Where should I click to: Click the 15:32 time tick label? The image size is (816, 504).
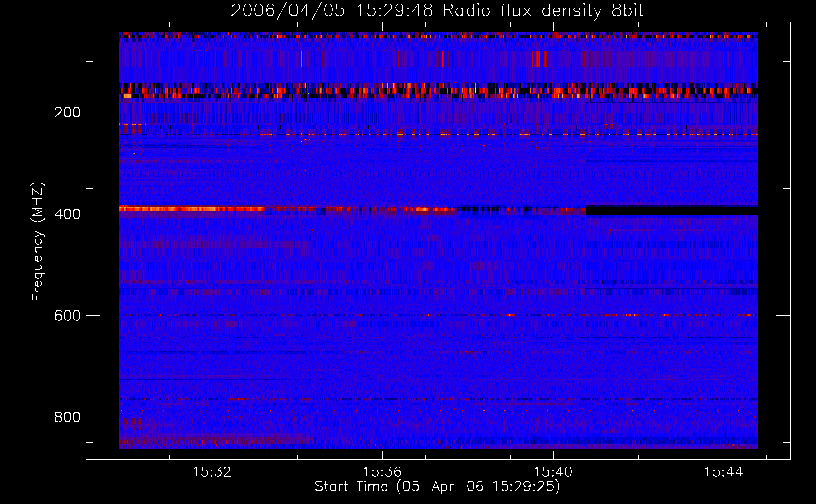click(212, 472)
